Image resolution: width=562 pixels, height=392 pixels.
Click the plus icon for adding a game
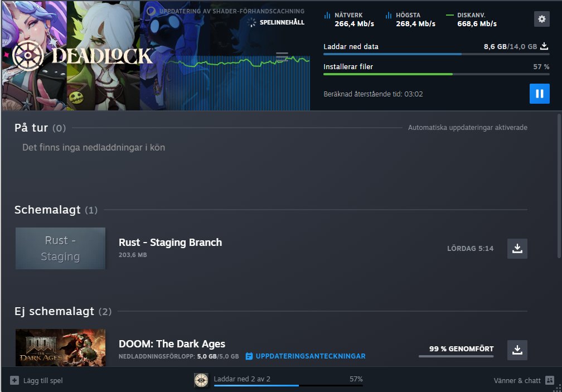click(x=14, y=380)
